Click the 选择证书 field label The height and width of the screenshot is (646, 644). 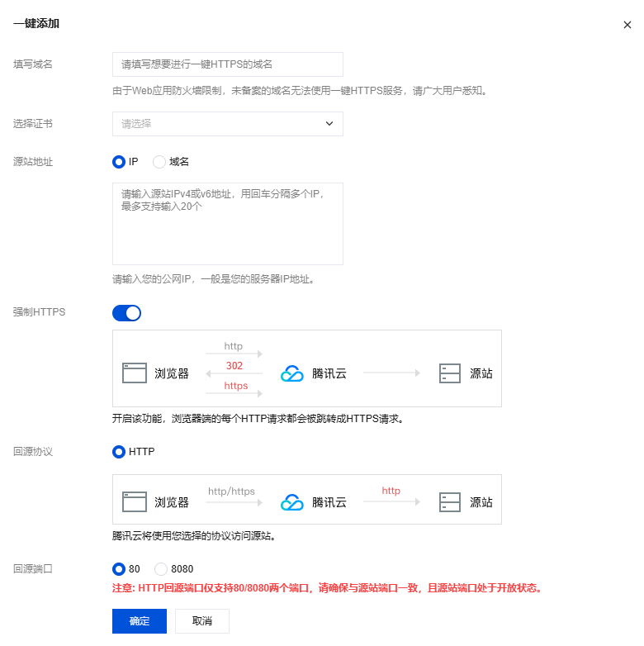(33, 124)
